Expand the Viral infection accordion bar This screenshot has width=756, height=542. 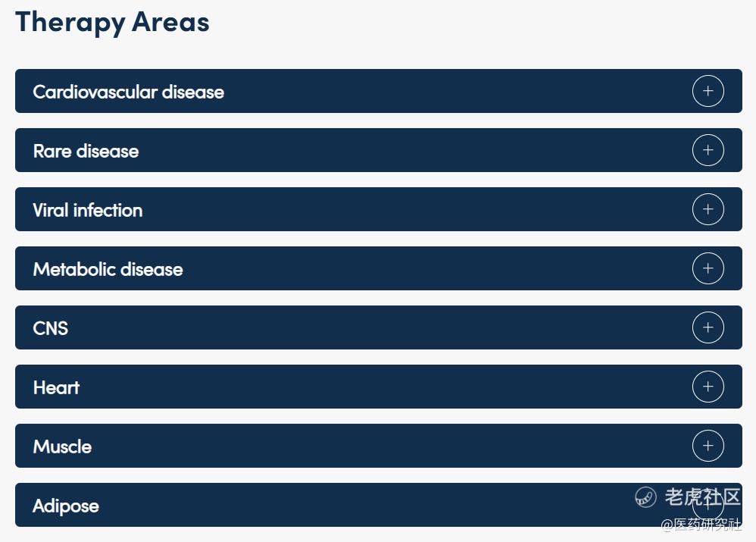point(379,209)
